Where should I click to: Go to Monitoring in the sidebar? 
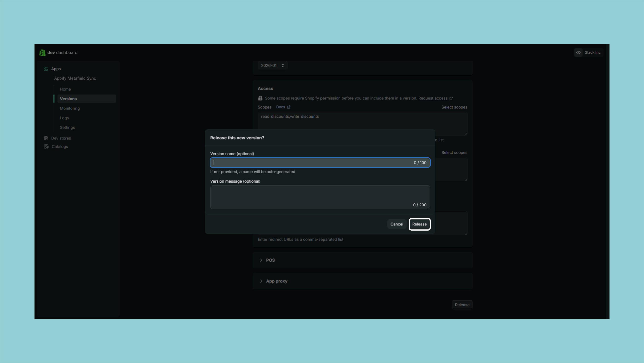[x=70, y=108]
